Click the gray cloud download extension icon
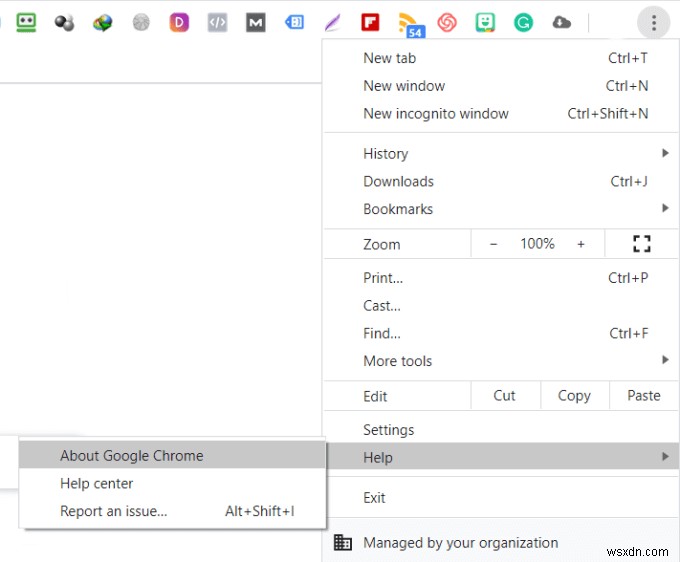This screenshot has width=680, height=562. (x=562, y=22)
